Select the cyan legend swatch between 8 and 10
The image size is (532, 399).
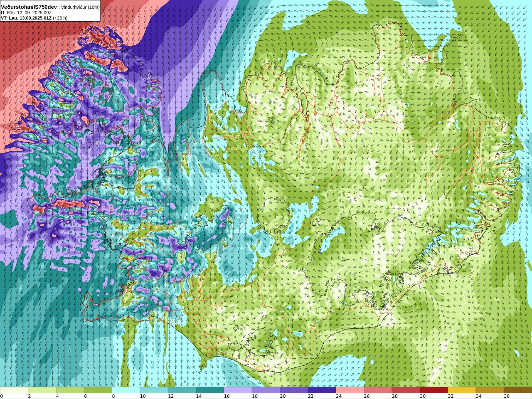coord(126,390)
